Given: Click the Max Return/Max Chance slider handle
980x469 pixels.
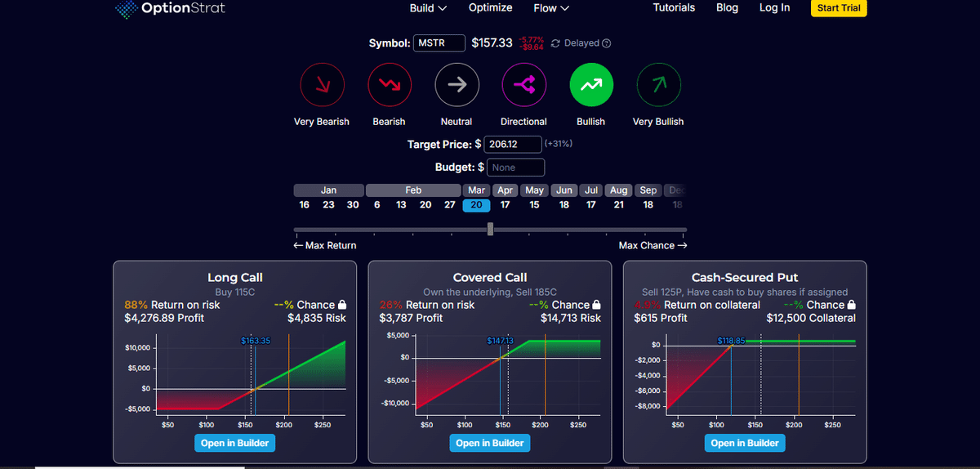Looking at the screenshot, I should (490, 230).
